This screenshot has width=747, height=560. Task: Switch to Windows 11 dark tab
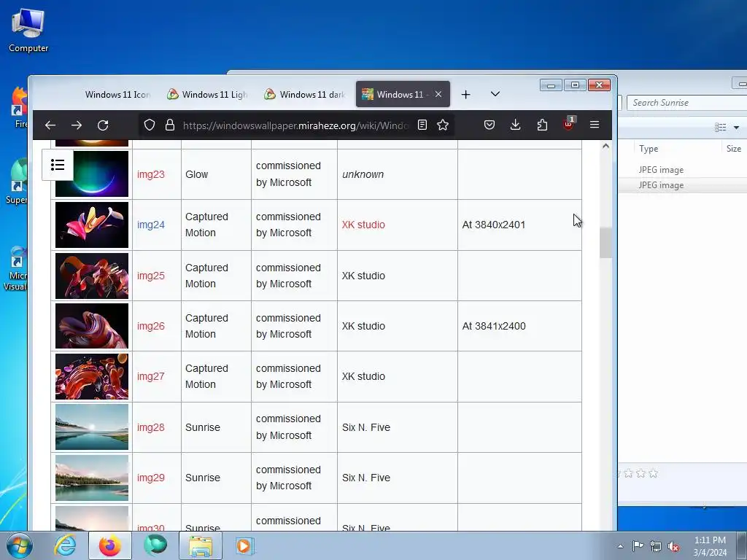(x=305, y=94)
